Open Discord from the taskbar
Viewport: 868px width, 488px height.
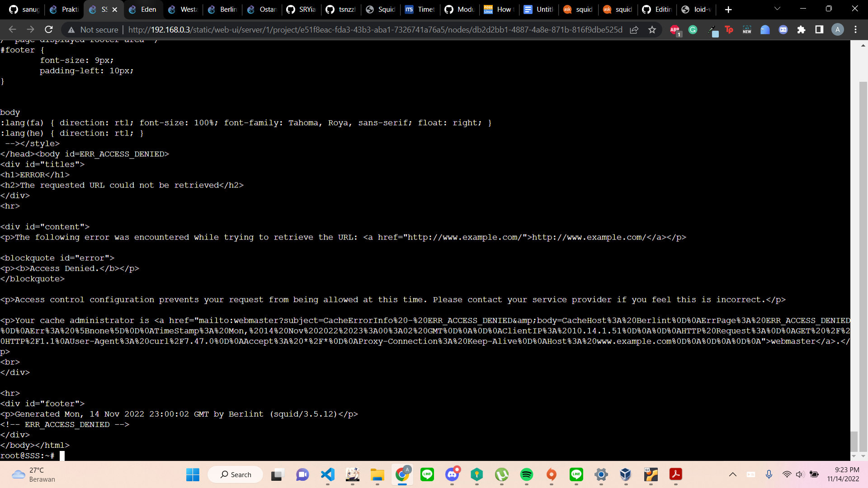(452, 475)
